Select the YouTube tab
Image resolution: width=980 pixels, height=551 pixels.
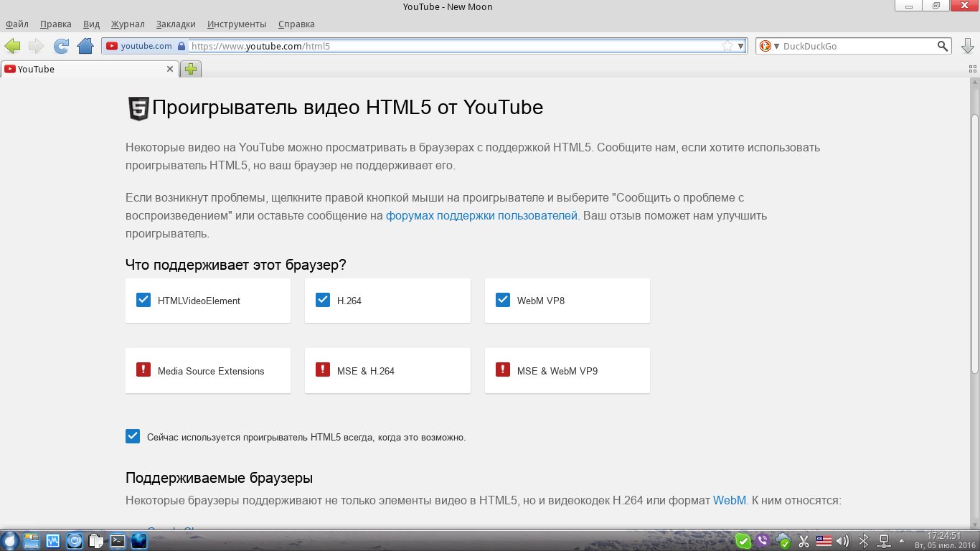pyautogui.click(x=89, y=70)
